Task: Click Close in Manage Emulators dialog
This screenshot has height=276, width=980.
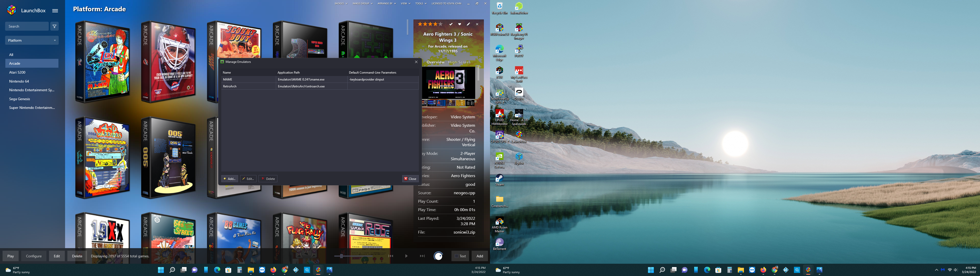Action: (x=410, y=179)
